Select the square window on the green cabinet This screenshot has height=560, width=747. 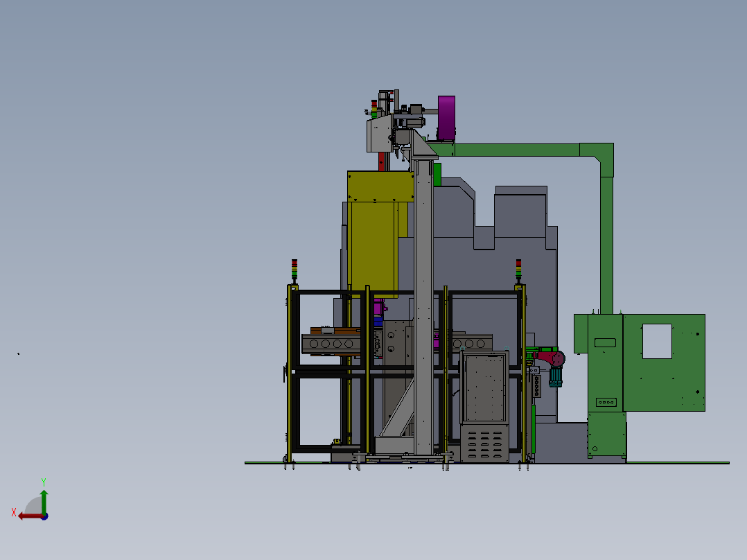(657, 341)
